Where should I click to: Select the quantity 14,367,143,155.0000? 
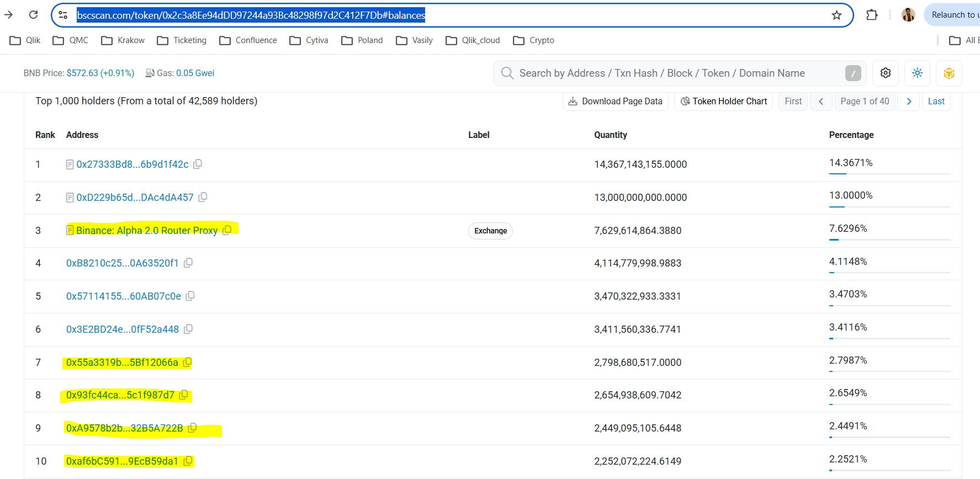tap(640, 164)
